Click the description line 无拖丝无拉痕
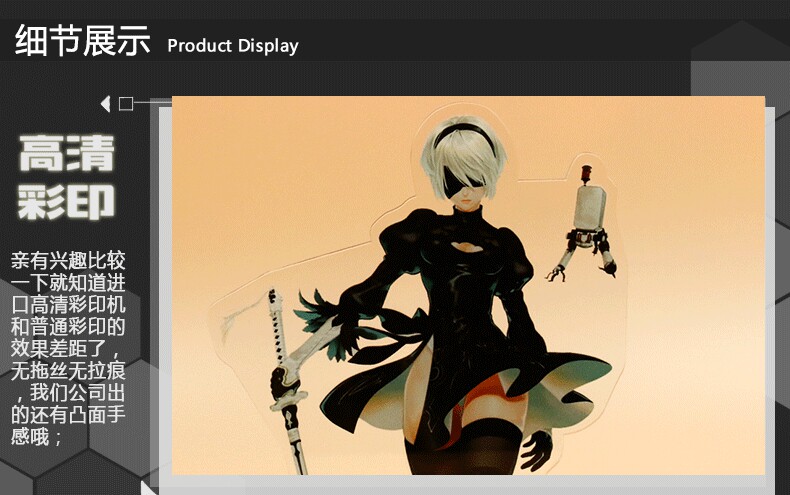The height and width of the screenshot is (495, 790). coord(68,371)
